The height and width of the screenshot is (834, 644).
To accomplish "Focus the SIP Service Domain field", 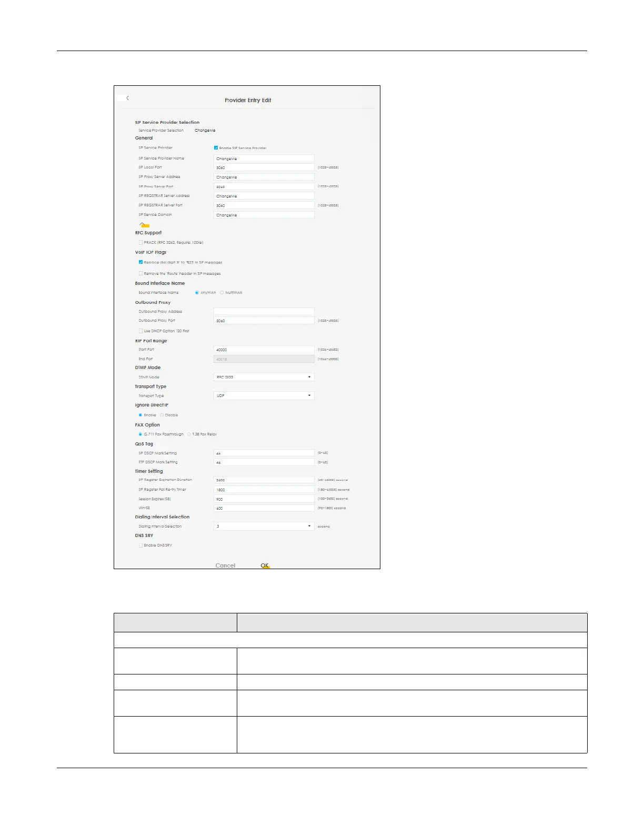I will coord(264,215).
